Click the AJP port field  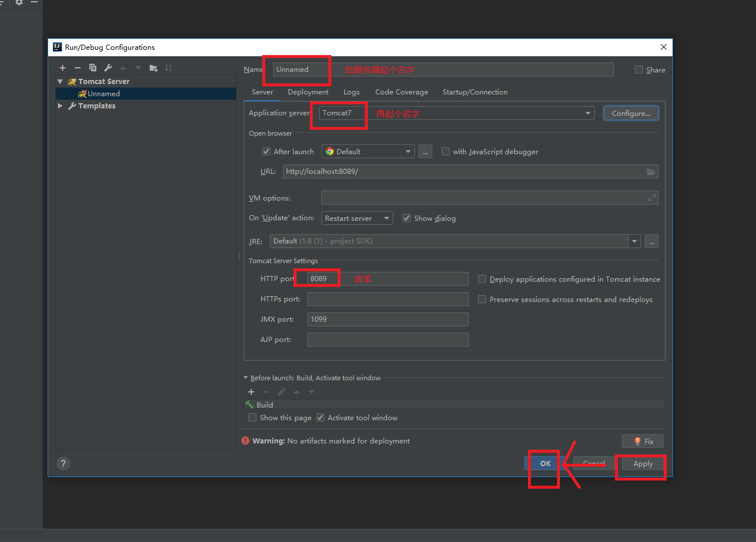[x=388, y=340]
